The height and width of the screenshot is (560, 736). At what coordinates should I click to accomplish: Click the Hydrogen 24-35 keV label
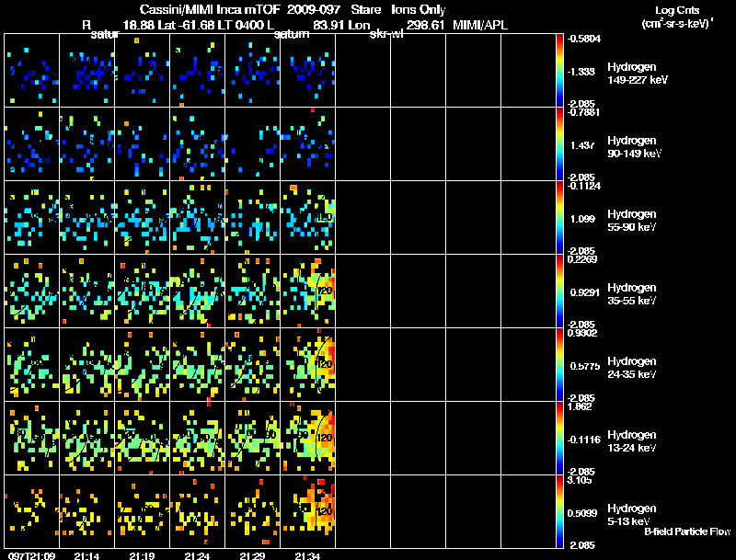coord(631,368)
